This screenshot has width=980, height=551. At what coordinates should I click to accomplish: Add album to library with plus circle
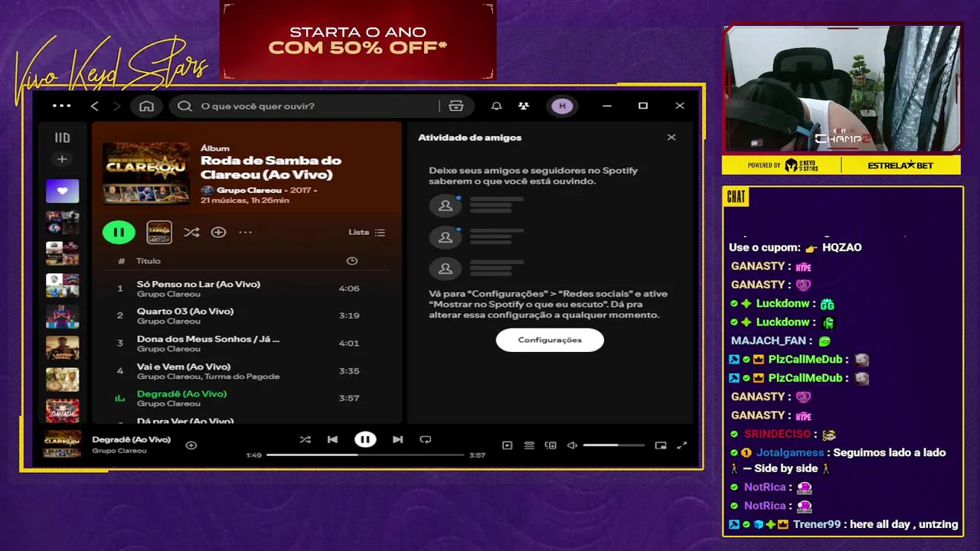(219, 232)
